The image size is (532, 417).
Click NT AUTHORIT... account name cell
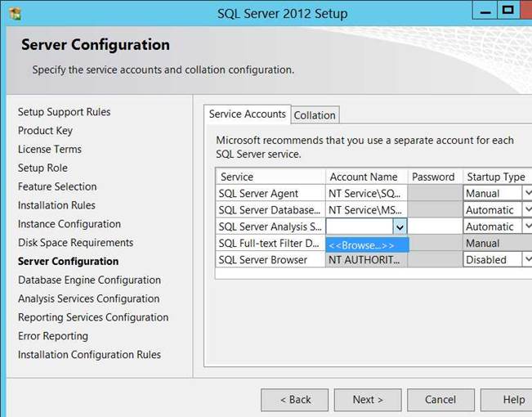[366, 260]
